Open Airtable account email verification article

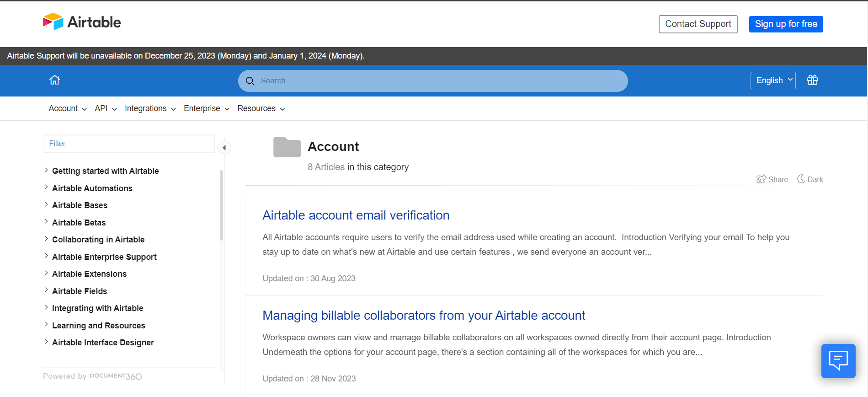[356, 215]
